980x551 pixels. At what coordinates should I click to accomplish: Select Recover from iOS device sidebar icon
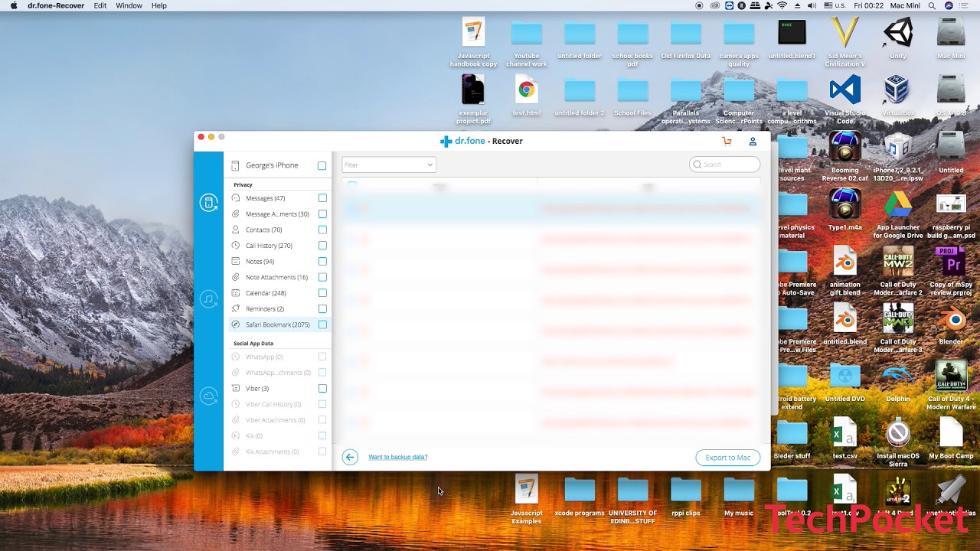[x=208, y=203]
